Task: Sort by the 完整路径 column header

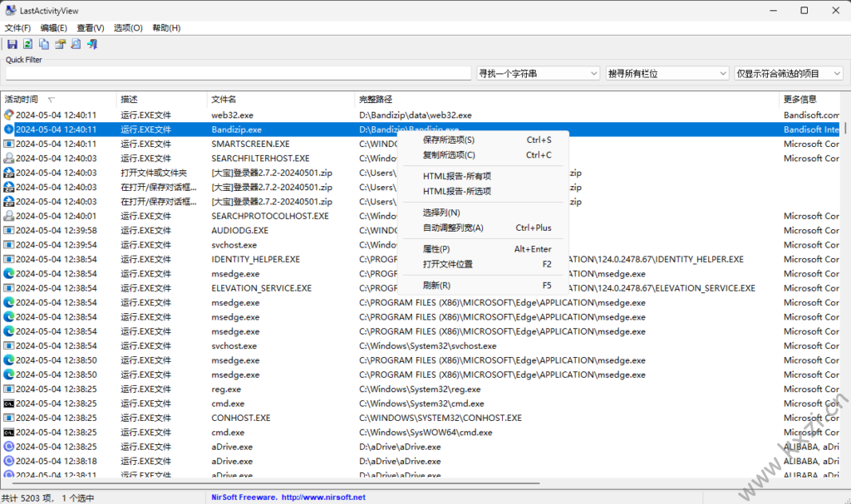Action: (x=567, y=100)
